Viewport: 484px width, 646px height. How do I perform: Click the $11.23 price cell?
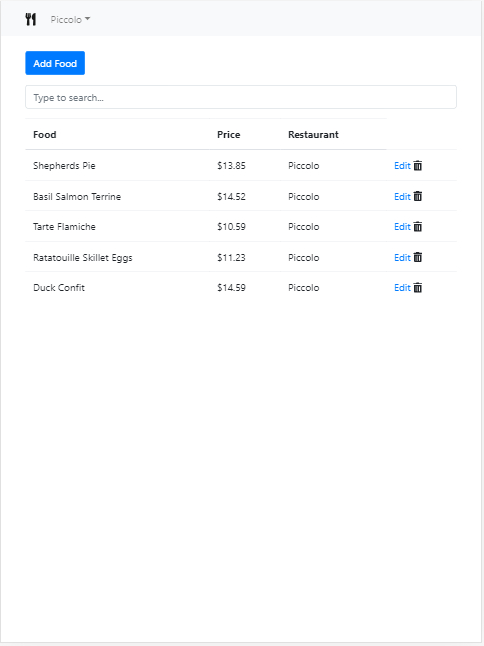point(231,257)
